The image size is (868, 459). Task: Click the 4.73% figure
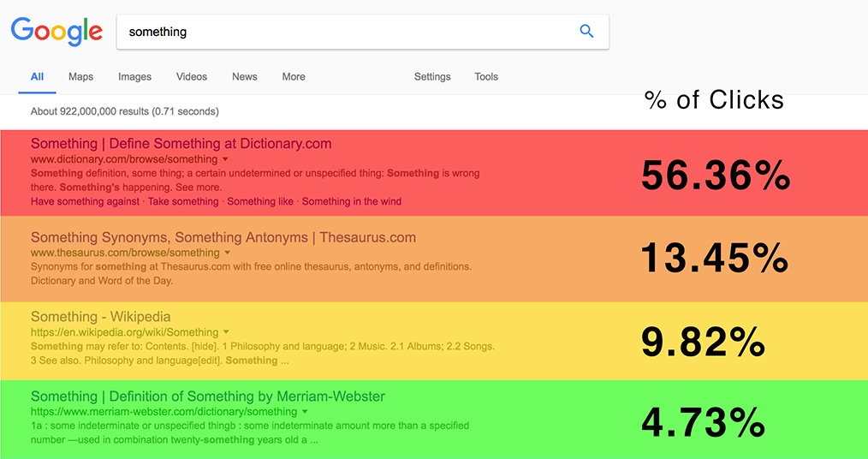[703, 422]
